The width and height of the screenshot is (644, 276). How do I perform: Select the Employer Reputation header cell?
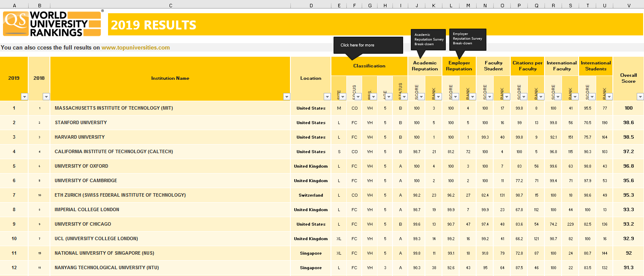click(459, 66)
